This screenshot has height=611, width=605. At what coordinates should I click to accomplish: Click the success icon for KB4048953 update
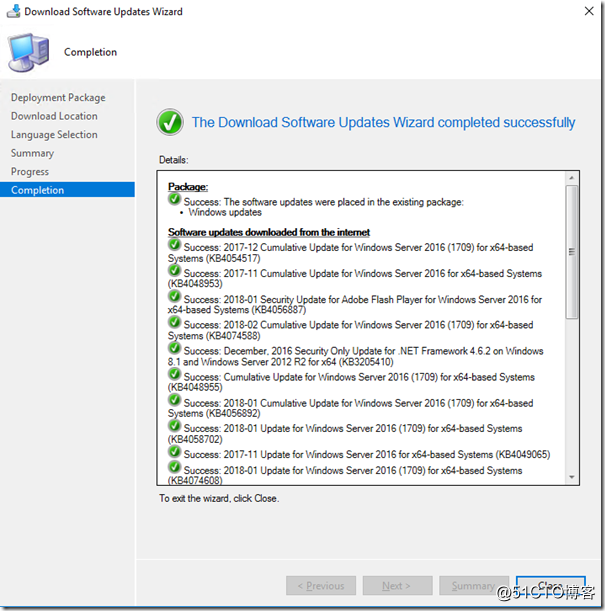tap(174, 270)
